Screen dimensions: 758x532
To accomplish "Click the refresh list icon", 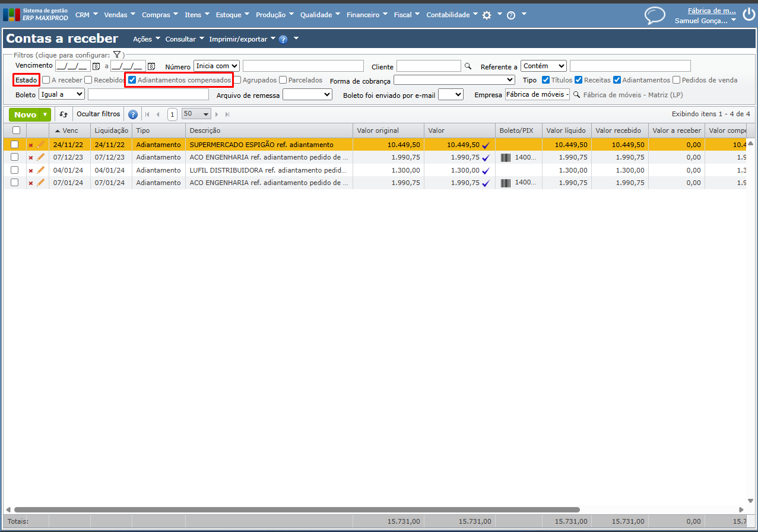I will pyautogui.click(x=64, y=114).
